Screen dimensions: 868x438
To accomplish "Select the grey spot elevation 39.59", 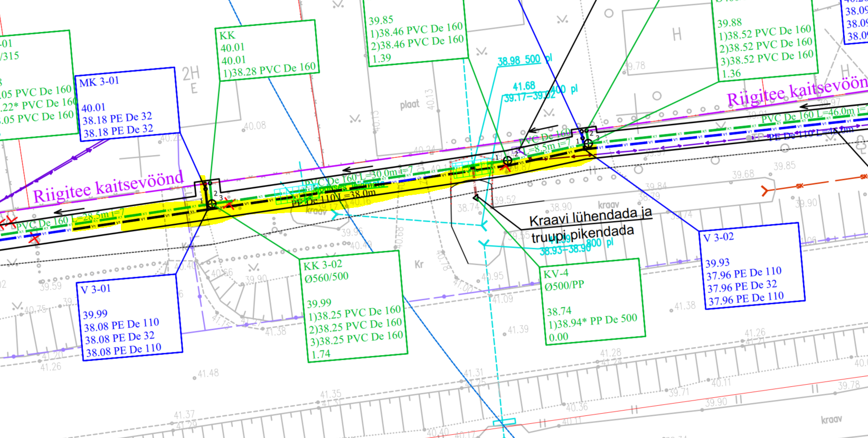I will (50, 286).
